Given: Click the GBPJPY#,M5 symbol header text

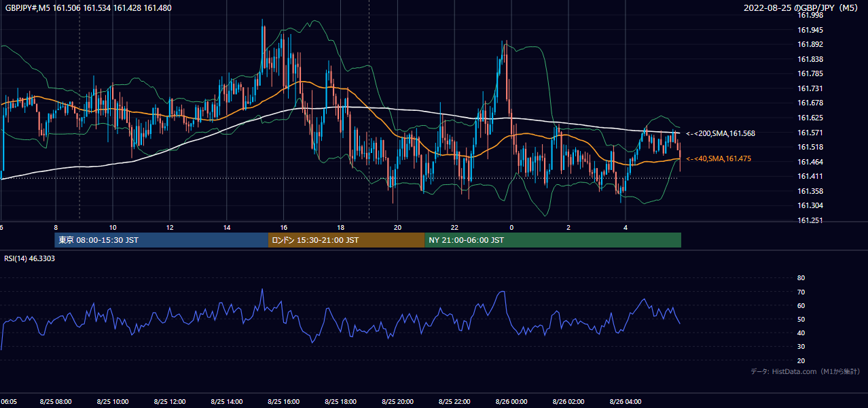Looking at the screenshot, I should (x=88, y=8).
